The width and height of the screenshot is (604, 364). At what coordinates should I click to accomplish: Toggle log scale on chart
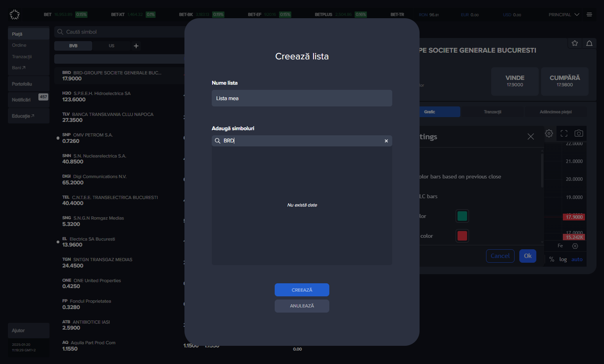tap(563, 260)
